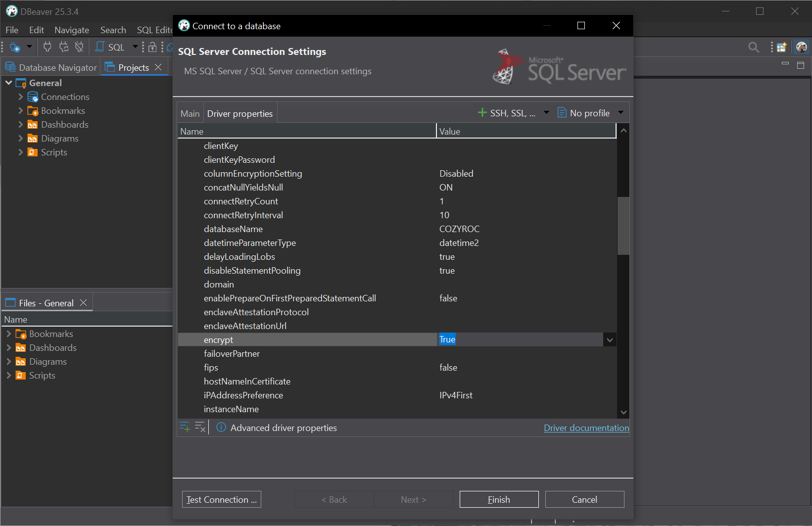Viewport: 812px width, 526px height.
Task: Click the Reconnect plug icon in toolbar
Action: point(64,47)
